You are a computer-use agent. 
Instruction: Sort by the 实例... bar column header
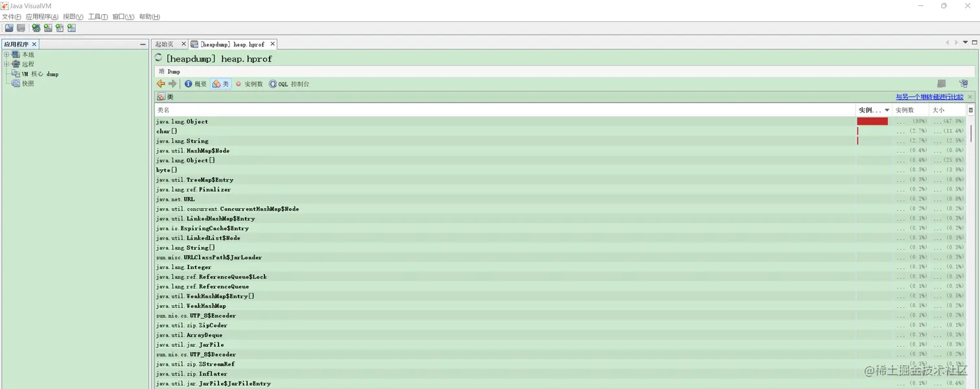[x=874, y=110]
